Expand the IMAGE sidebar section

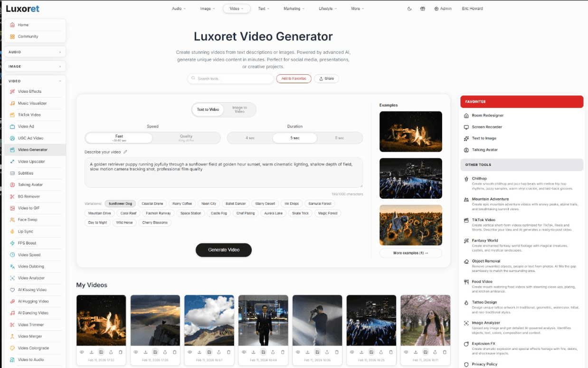[35, 66]
